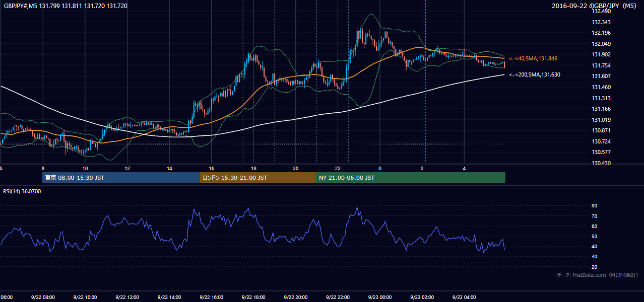Click bottom time label 9/22 12:00
Screen dimensions: 644x302
(127, 297)
